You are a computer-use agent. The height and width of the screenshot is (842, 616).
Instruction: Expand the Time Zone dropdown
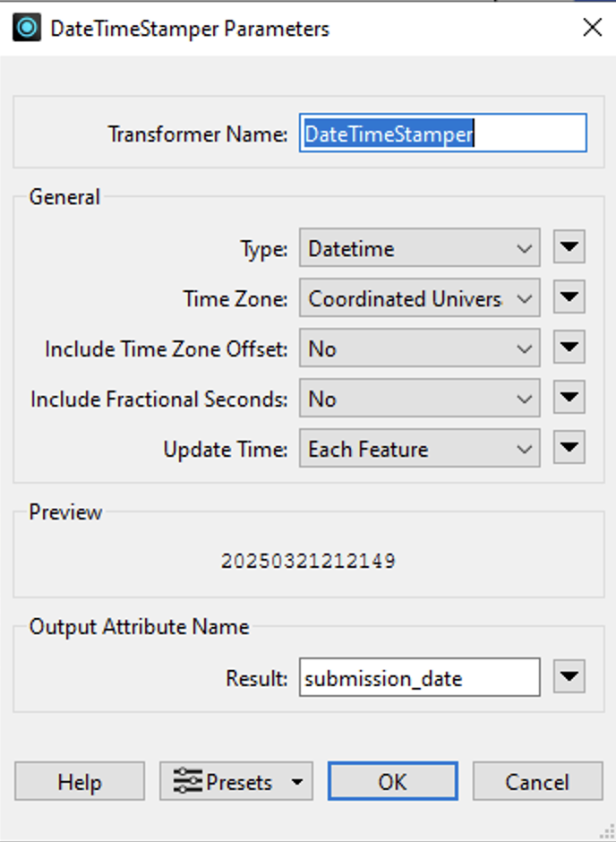click(x=420, y=297)
